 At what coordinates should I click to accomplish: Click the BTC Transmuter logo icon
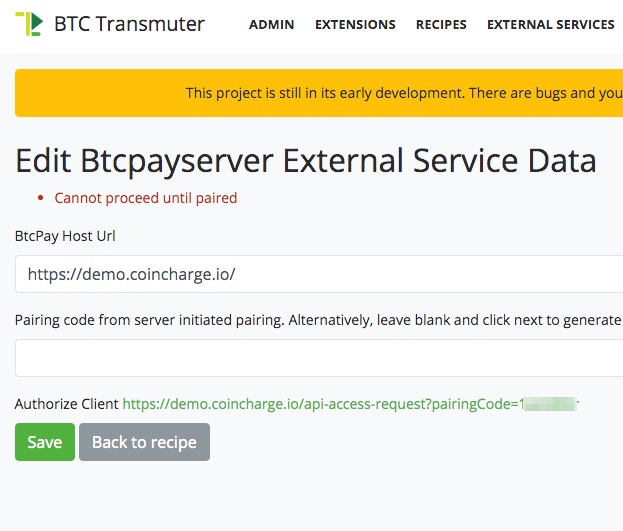tap(29, 24)
